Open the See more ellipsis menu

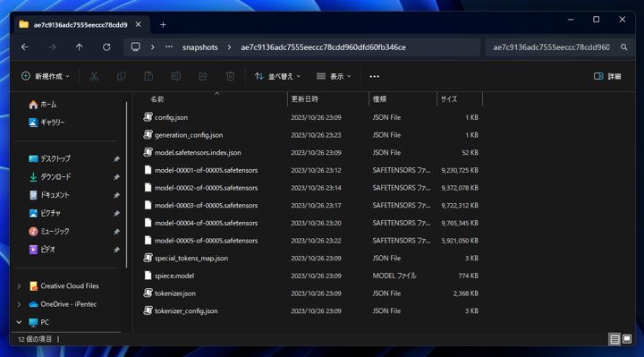(x=374, y=76)
